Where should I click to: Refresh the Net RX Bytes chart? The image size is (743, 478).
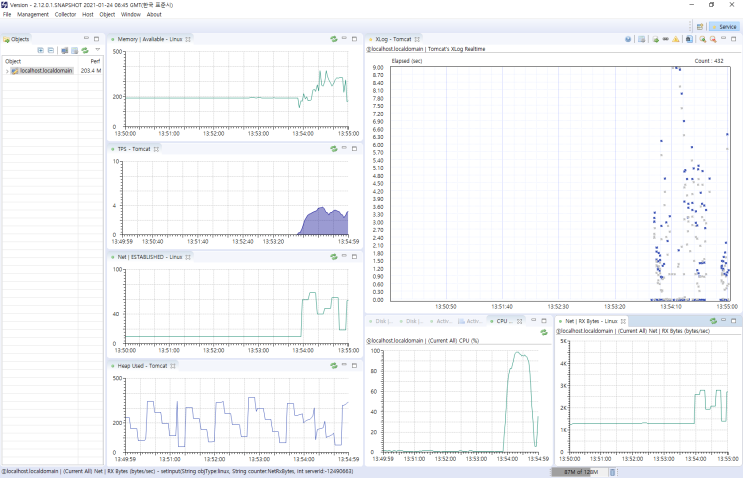[x=712, y=321]
